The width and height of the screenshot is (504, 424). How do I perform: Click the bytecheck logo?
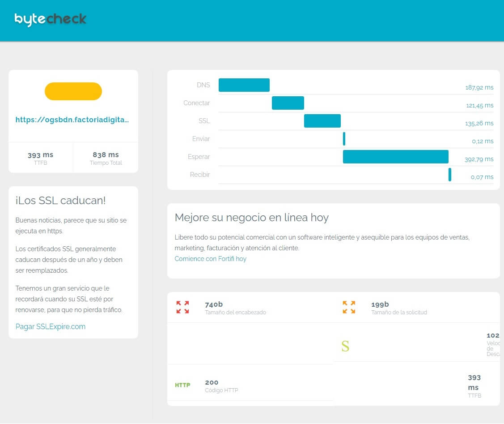point(50,19)
